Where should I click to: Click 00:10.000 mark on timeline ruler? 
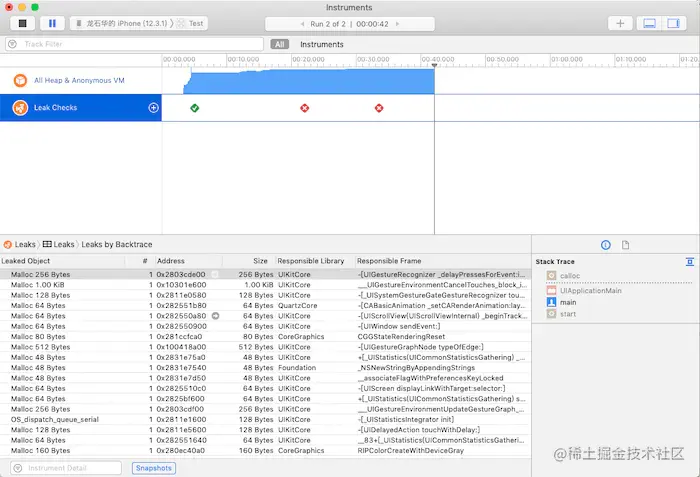(x=243, y=59)
